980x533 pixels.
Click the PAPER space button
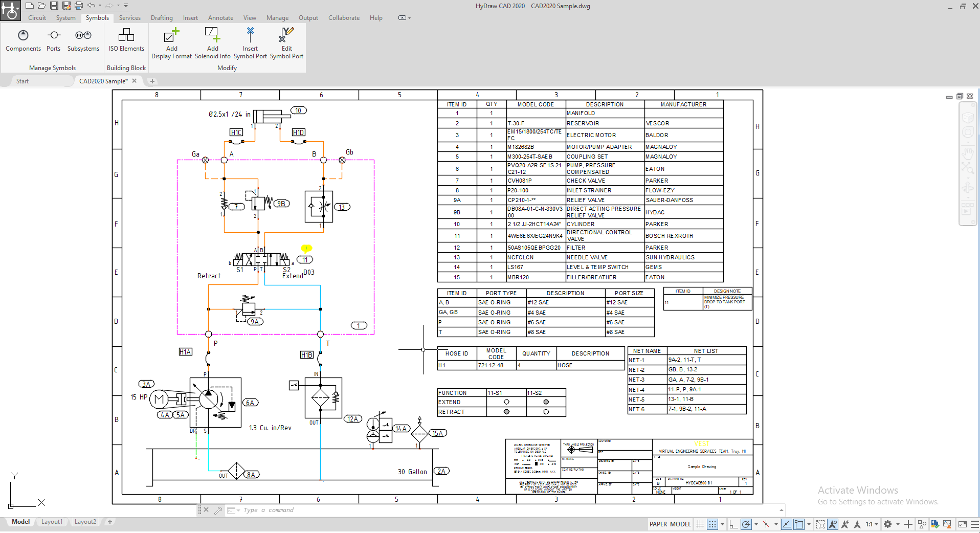pos(658,524)
